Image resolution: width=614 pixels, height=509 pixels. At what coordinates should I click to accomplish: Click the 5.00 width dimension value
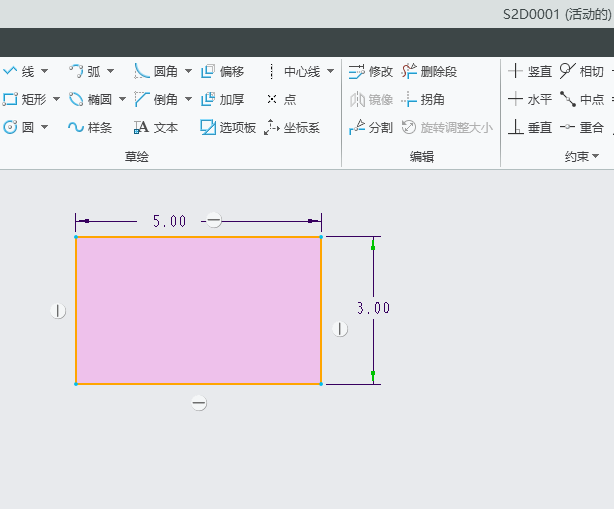coord(169,221)
